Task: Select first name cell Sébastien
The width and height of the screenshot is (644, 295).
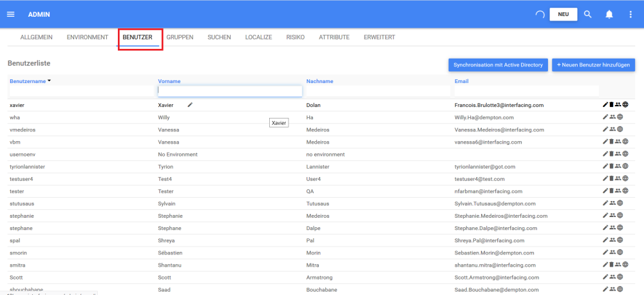Action: click(171, 252)
